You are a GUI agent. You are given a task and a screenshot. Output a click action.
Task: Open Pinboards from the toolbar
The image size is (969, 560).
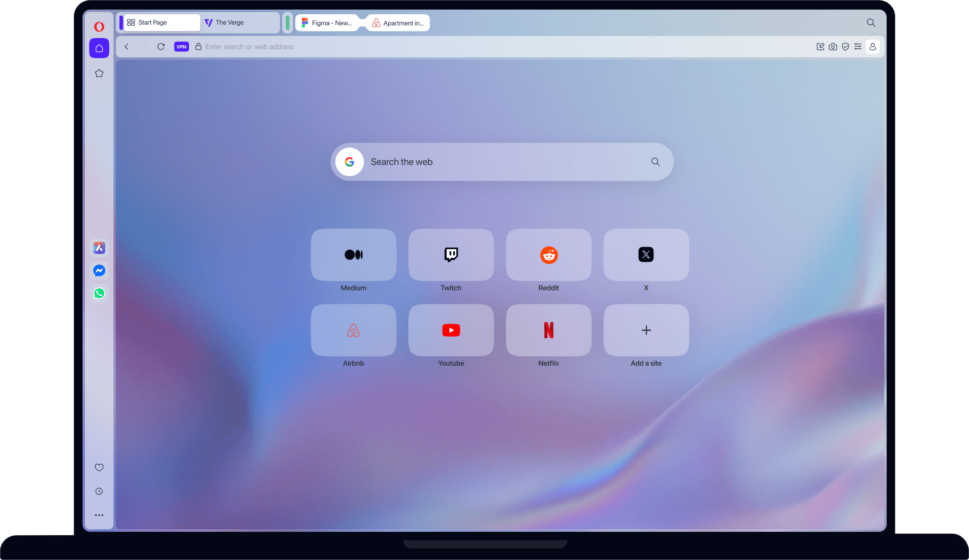point(820,47)
